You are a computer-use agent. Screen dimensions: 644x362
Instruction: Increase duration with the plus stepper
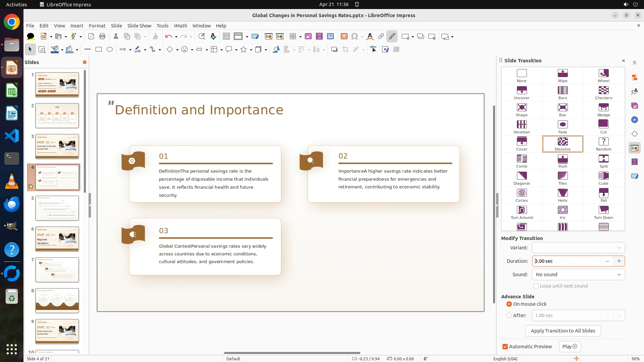(x=619, y=261)
